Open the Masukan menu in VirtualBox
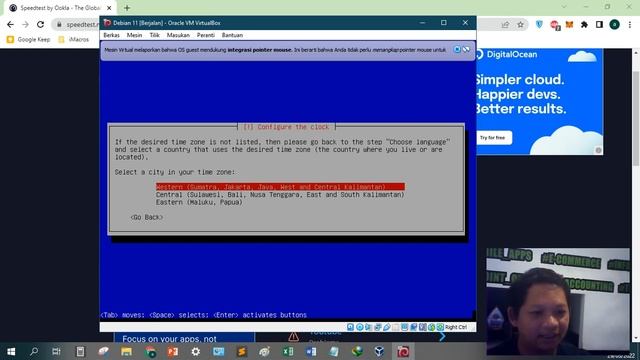The height and width of the screenshot is (360, 640). click(178, 35)
